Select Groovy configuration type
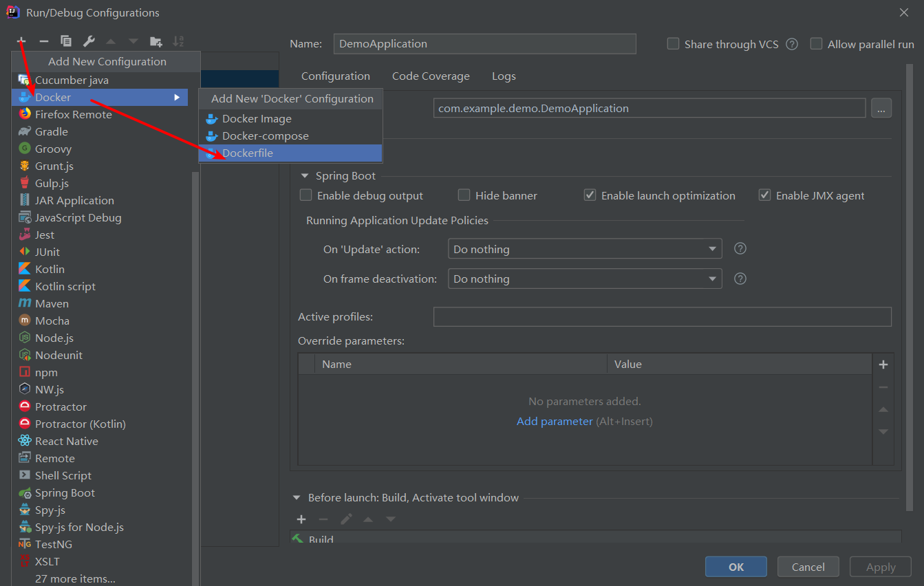Viewport: 924px width, 586px height. click(100, 149)
